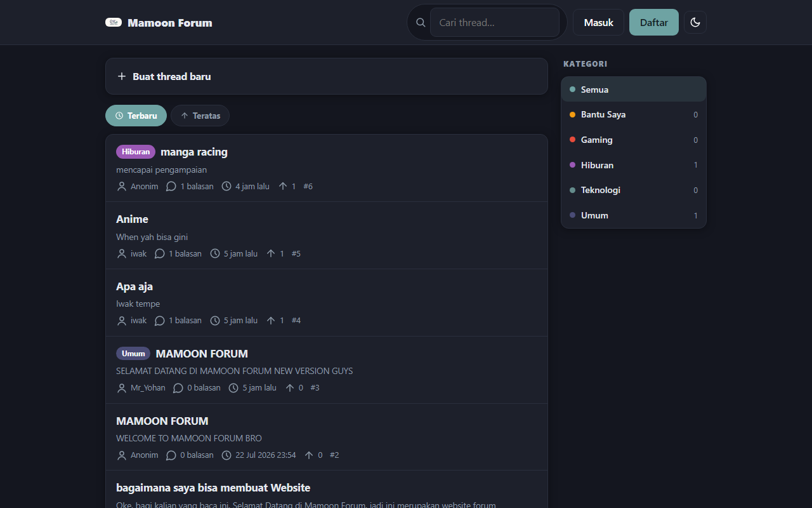
Task: Click author name Mr_Yohan
Action: pyautogui.click(x=148, y=388)
